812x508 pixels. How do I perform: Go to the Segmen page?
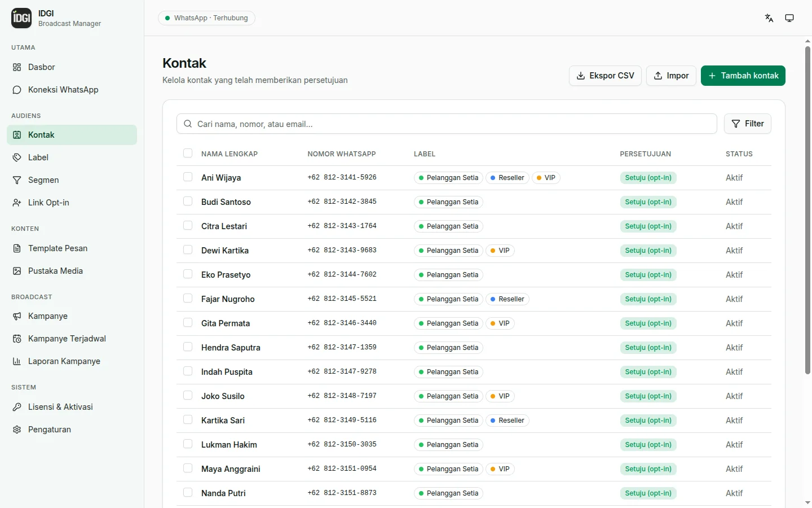(72, 180)
